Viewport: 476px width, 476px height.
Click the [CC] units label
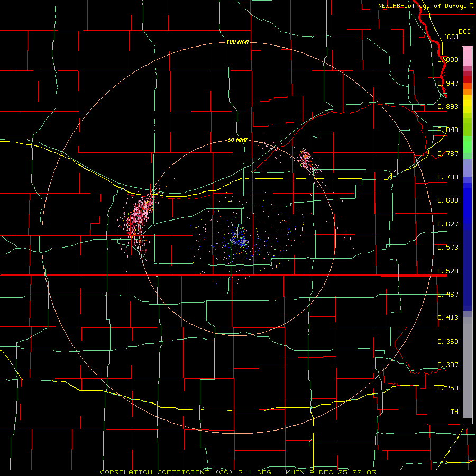tap(451, 36)
